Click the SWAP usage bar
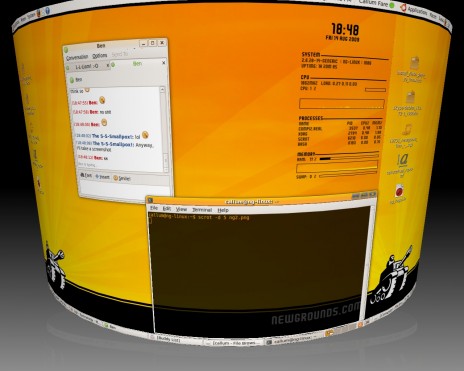Screen dimensions: 464x371 [348, 174]
